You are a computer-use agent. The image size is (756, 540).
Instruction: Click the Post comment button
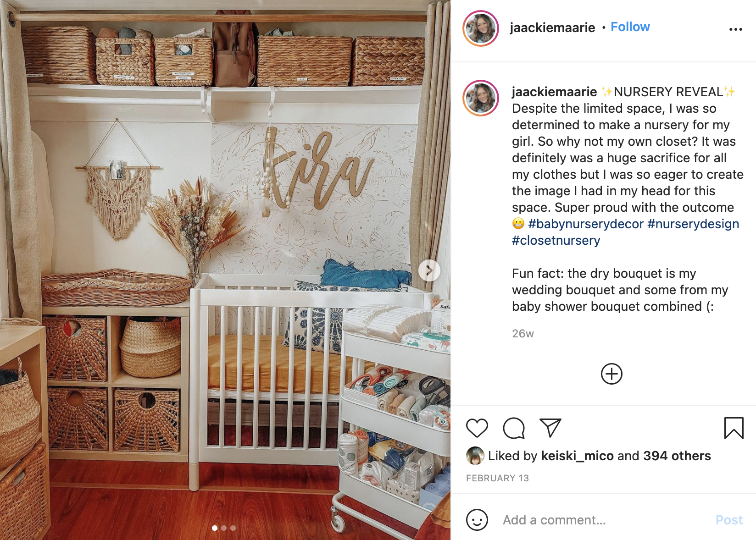[x=729, y=520]
